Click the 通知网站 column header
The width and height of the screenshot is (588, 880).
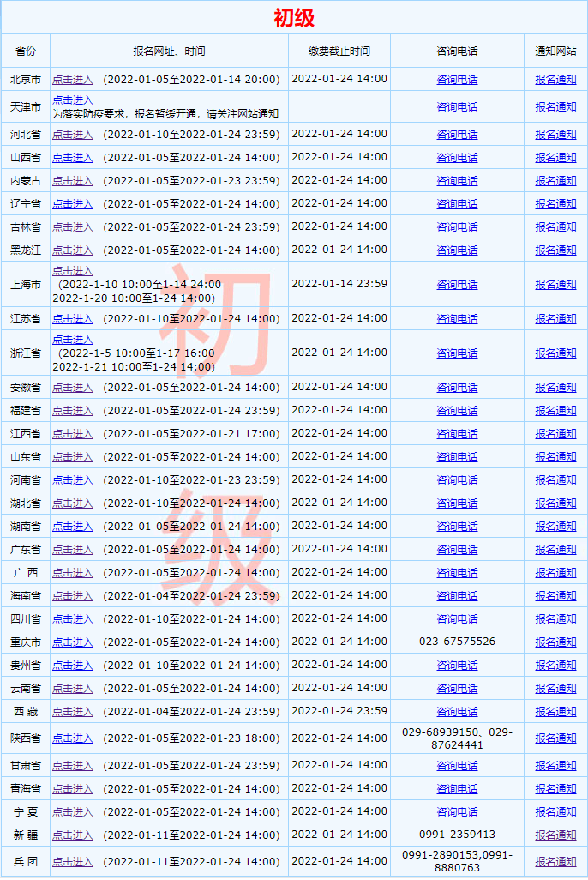555,51
